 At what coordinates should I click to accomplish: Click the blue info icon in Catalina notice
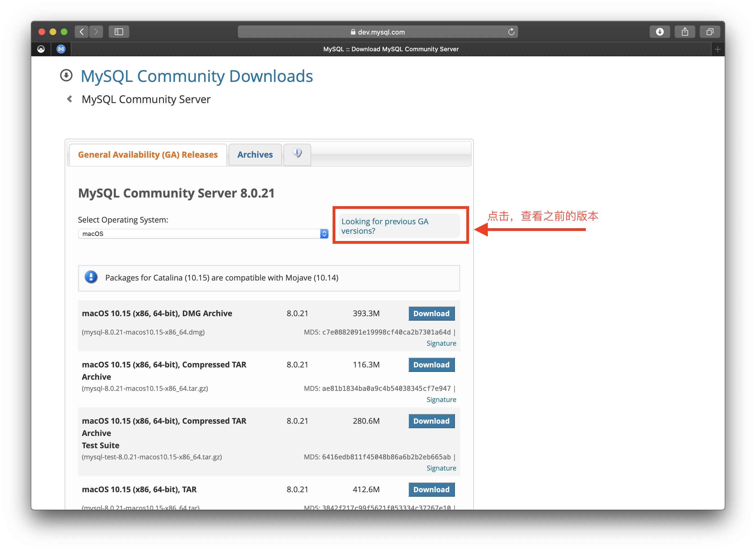91,277
